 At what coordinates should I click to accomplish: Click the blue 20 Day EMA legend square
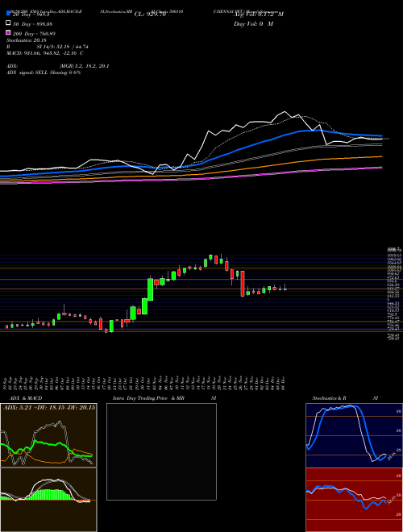(9, 13)
